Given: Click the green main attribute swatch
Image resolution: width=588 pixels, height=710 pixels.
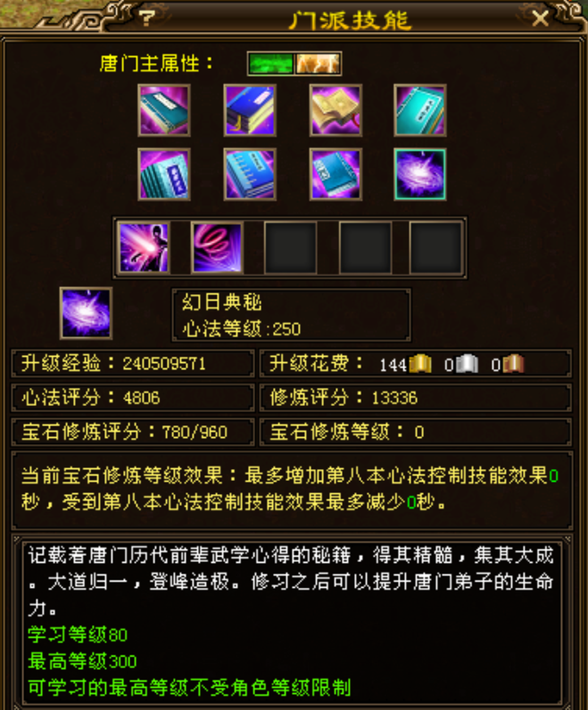Looking at the screenshot, I should pyautogui.click(x=271, y=64).
